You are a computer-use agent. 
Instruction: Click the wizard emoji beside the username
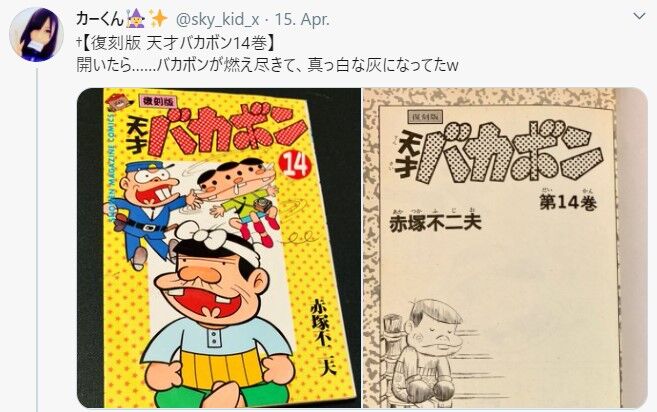pos(136,19)
